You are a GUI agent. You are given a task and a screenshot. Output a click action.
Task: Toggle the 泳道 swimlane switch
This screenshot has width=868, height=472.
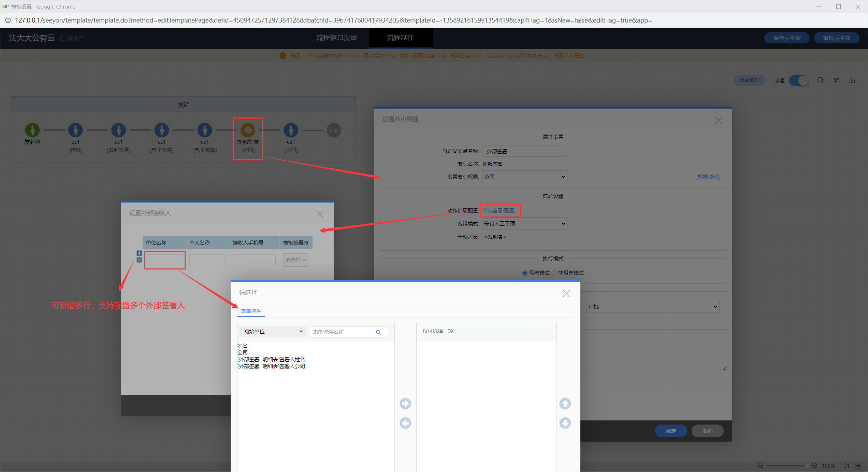798,81
